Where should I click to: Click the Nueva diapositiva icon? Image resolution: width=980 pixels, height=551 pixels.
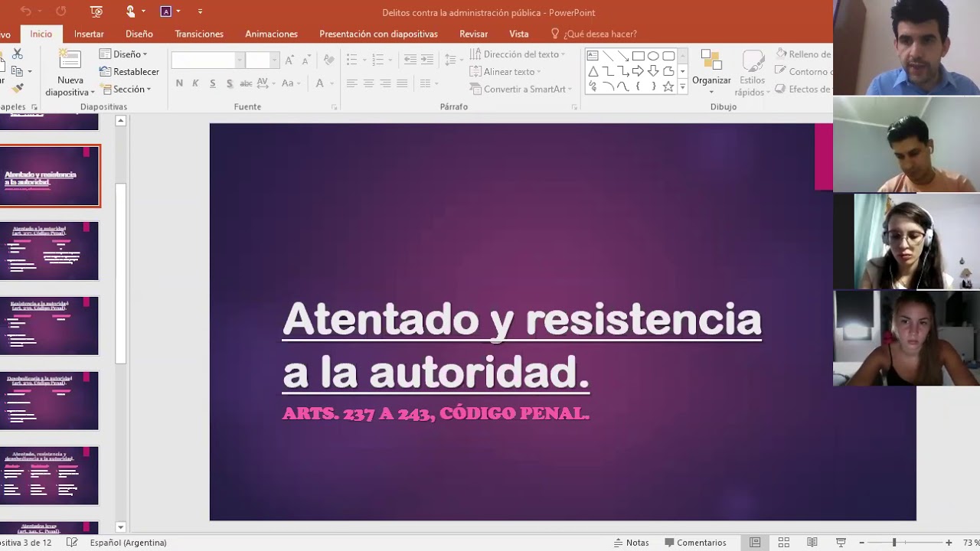pos(70,60)
